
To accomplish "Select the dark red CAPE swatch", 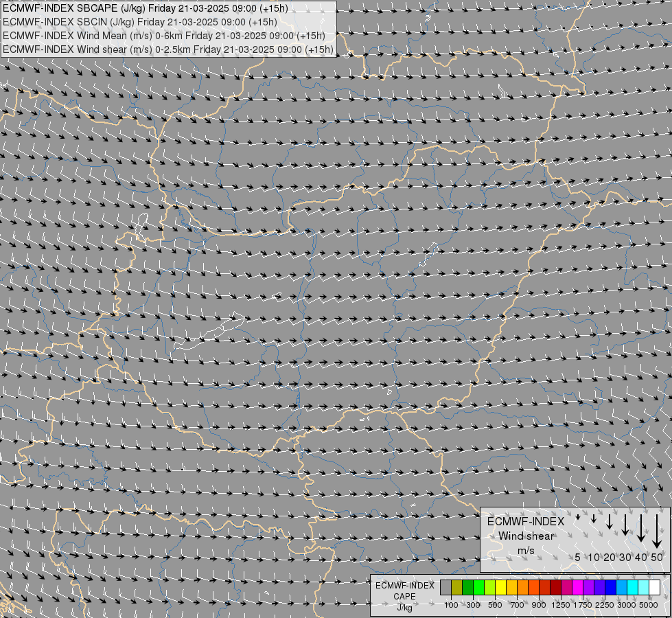I will (x=556, y=588).
